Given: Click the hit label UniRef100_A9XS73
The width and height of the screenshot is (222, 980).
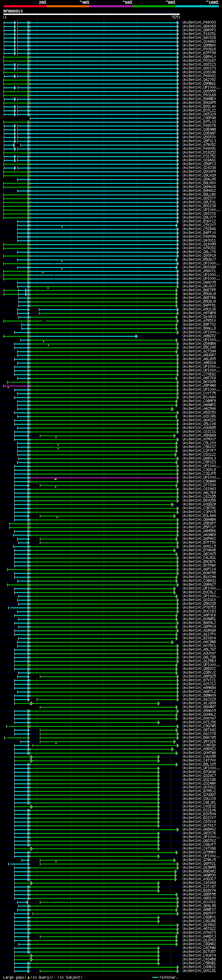Looking at the screenshot, I should [199, 68].
